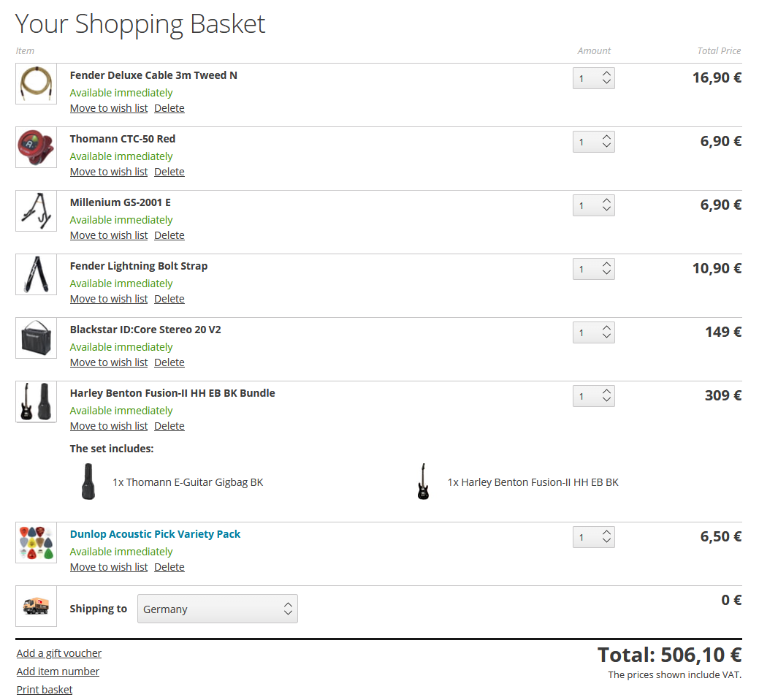Viewport: 759px width, 700px height.
Task: Click Print basket link
Action: (45, 690)
